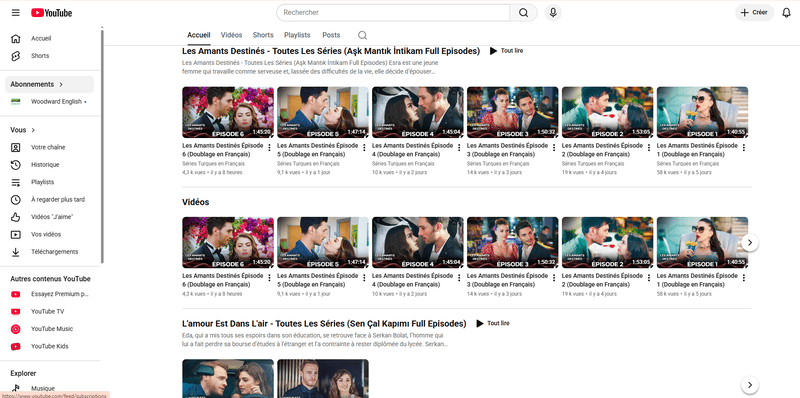Viewport: 800px width, 398px height.
Task: Open Historique
Action: point(49,165)
